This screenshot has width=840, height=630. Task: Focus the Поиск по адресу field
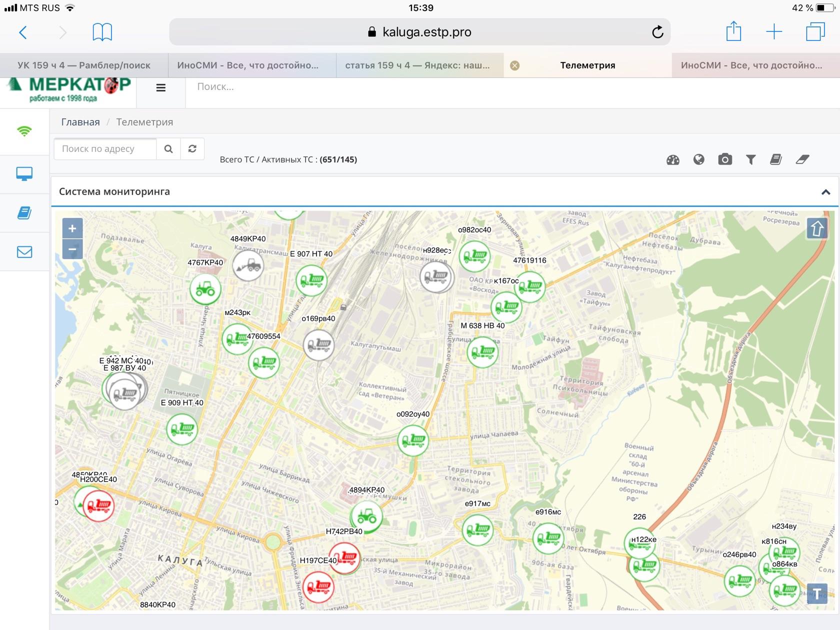point(105,149)
